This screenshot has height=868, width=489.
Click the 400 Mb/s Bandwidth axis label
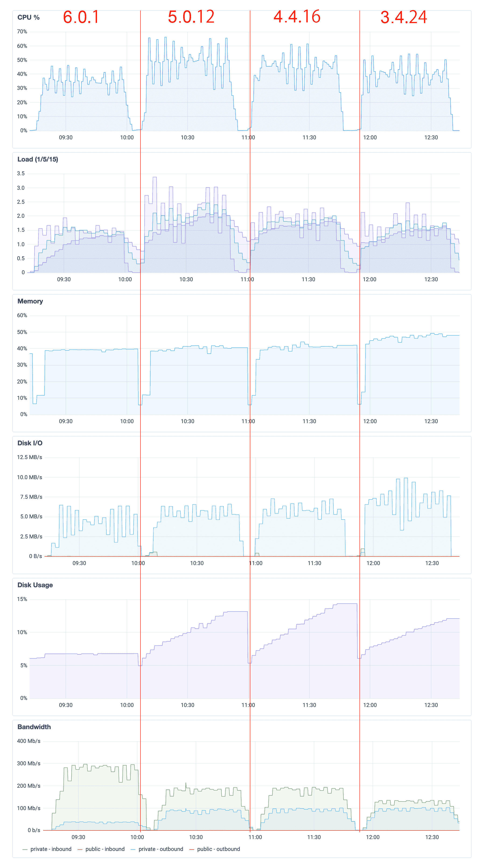point(29,741)
